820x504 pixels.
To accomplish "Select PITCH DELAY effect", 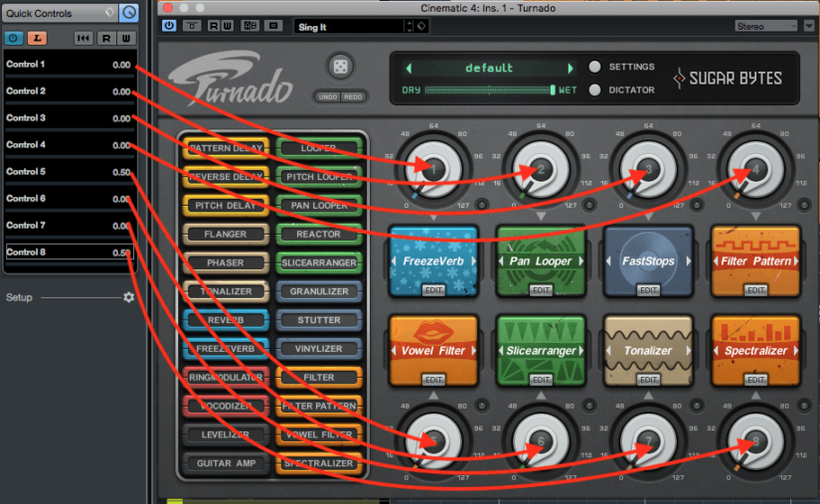I will (x=226, y=206).
